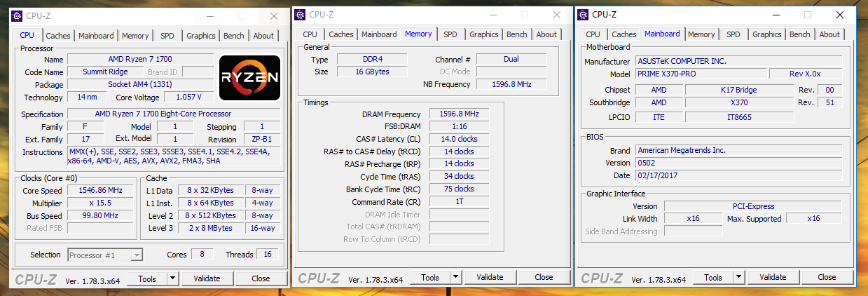The width and height of the screenshot is (868, 296).
Task: Click the BIOS Version value 0502
Action: tap(738, 163)
